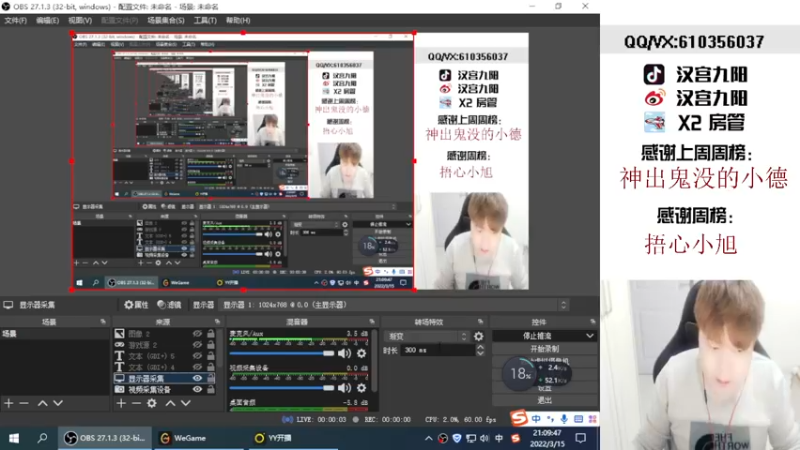Image resolution: width=800 pixels, height=450 pixels.
Task: Toggle visibility of 文本 (GDI+) 4 source
Action: [197, 367]
